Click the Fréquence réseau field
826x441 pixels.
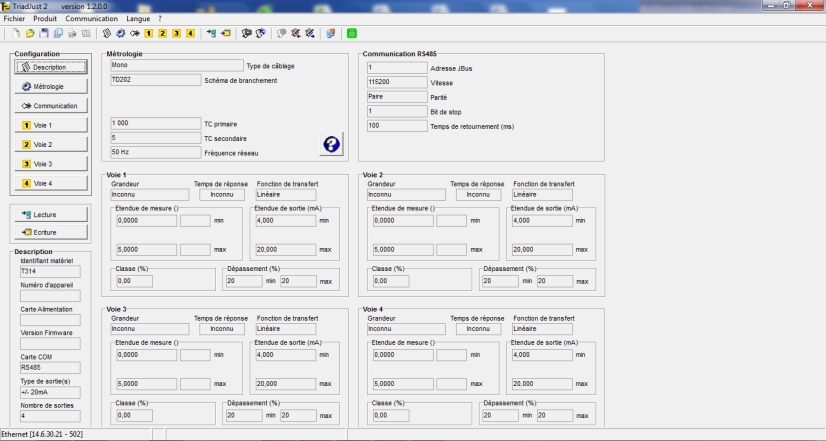coord(156,152)
